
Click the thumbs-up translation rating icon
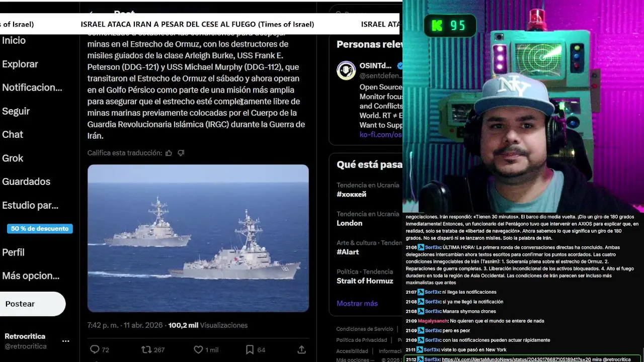tap(169, 153)
